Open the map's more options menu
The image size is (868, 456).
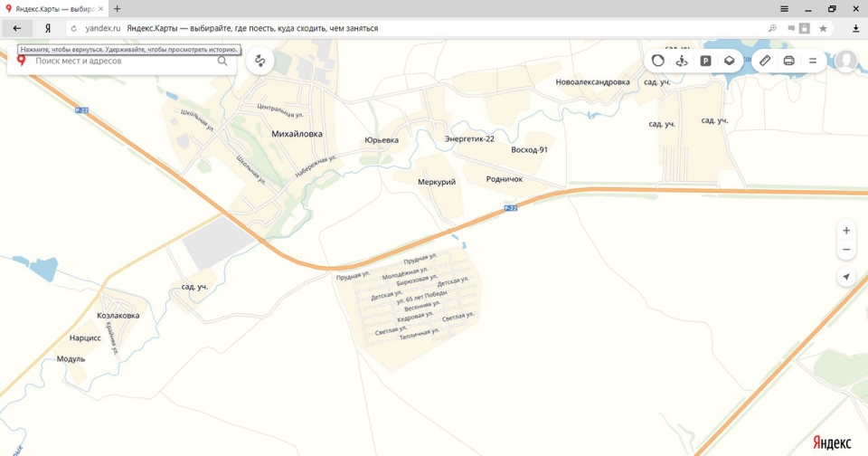coord(812,61)
